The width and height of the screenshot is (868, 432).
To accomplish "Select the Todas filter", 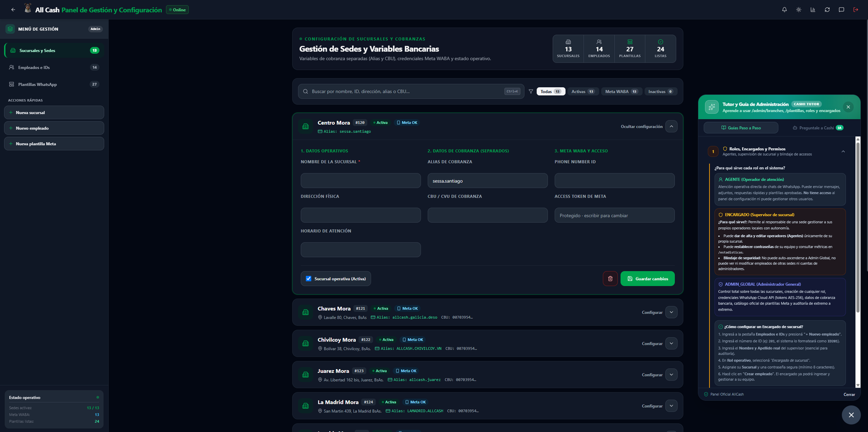I will pyautogui.click(x=551, y=92).
